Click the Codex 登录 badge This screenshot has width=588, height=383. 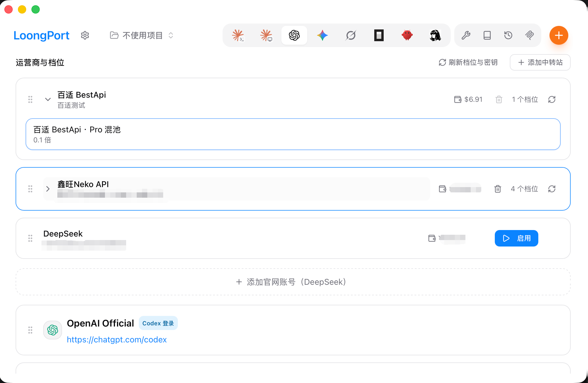point(158,323)
